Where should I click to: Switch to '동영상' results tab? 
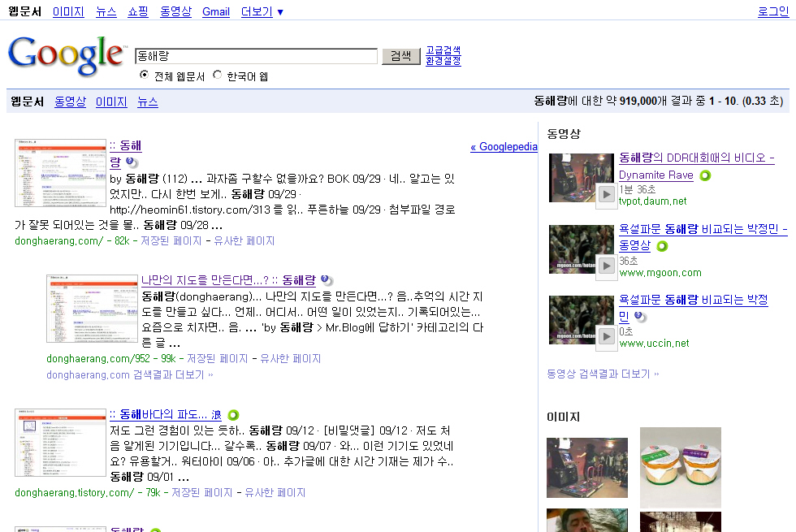(x=70, y=102)
